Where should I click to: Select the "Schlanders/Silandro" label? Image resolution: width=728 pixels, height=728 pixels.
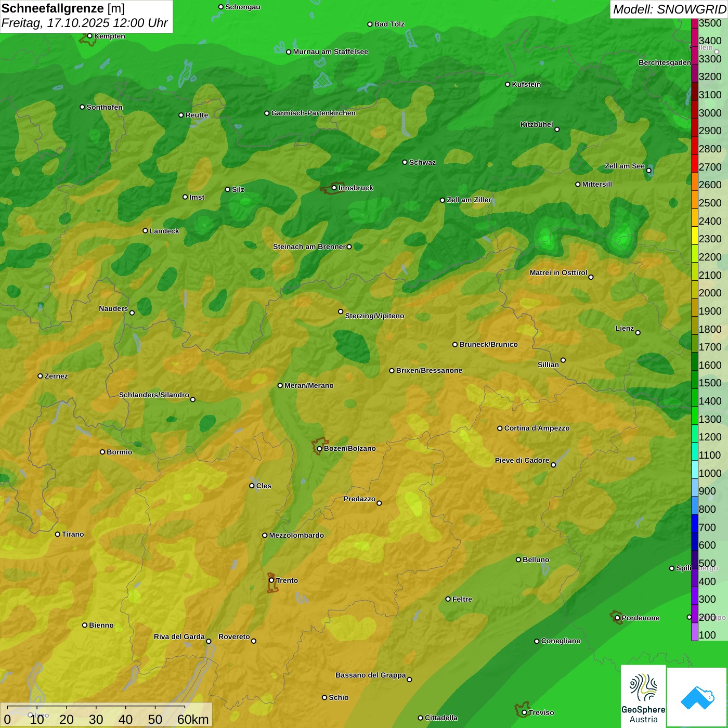click(x=154, y=395)
